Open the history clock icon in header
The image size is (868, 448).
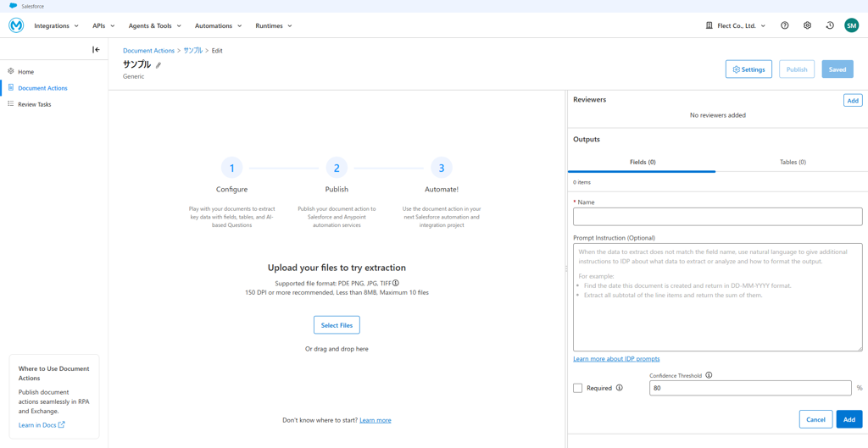[x=830, y=25]
